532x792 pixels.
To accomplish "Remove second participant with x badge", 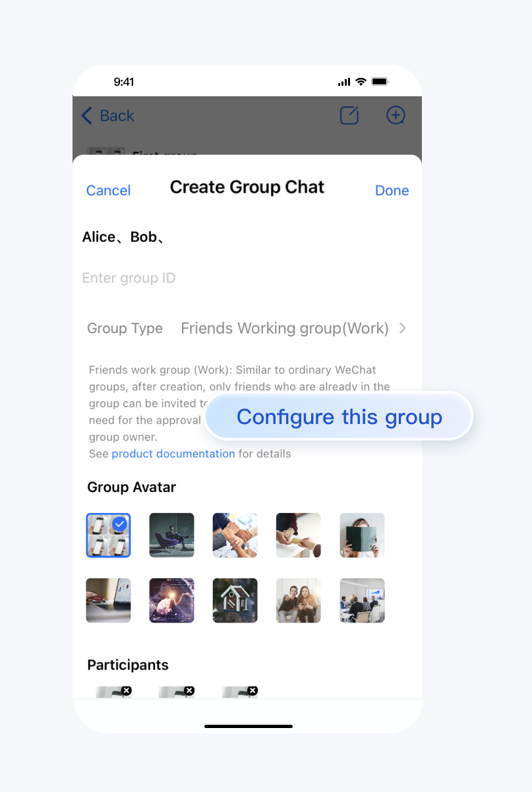I will click(x=189, y=690).
